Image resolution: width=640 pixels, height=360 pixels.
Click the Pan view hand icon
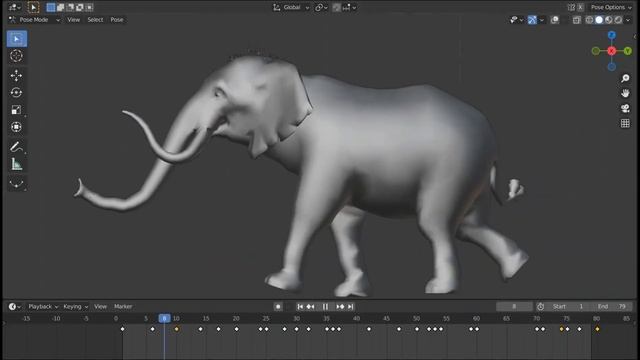click(x=625, y=93)
